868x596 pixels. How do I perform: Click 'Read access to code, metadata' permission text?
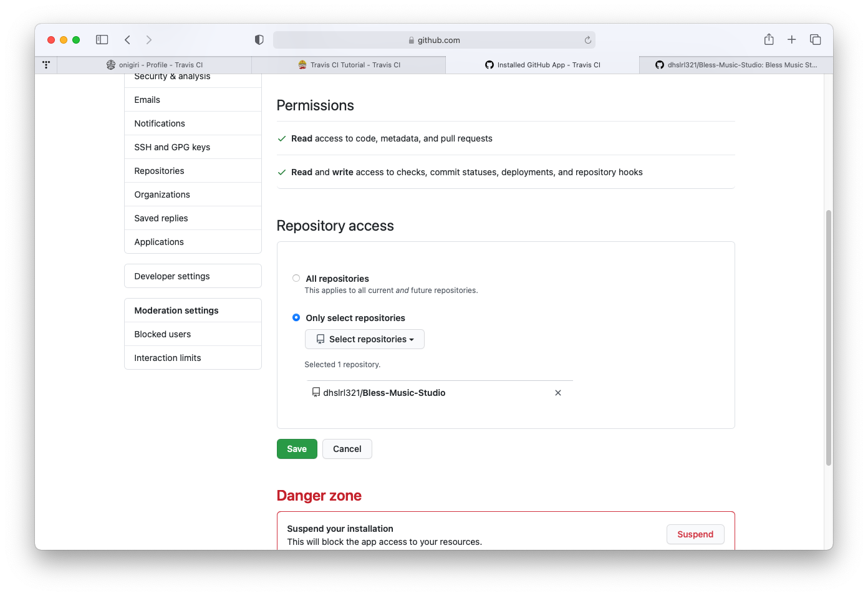392,138
